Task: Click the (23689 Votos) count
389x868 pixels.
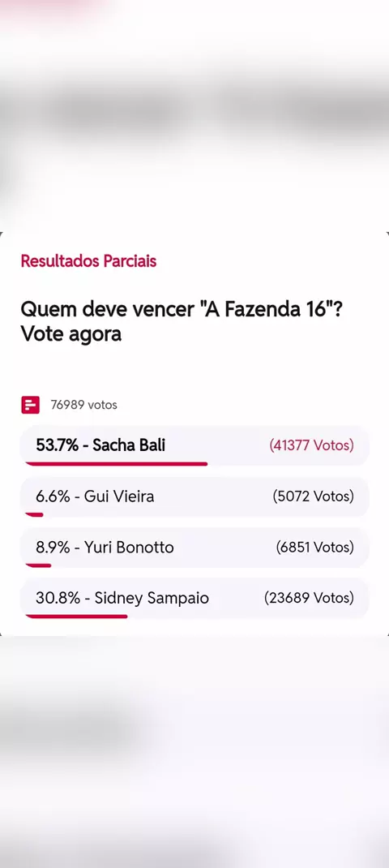Action: click(309, 598)
